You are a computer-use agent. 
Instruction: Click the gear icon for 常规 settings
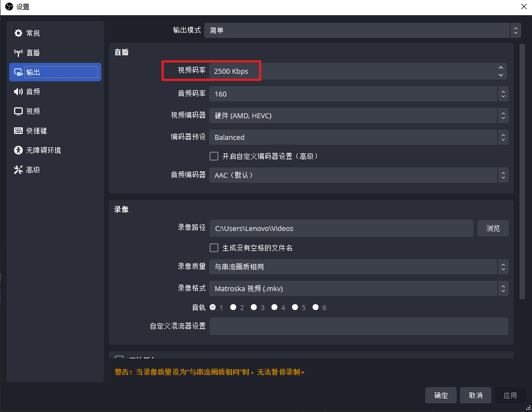18,33
